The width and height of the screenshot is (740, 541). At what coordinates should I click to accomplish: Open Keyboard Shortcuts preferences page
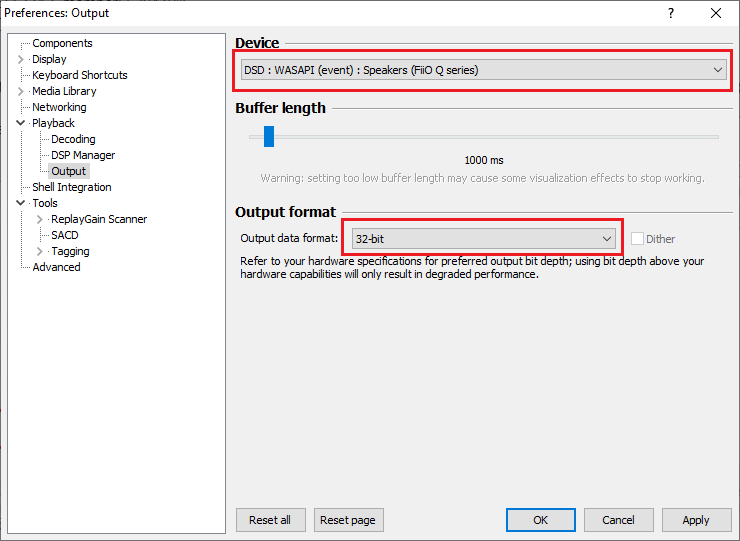point(79,75)
